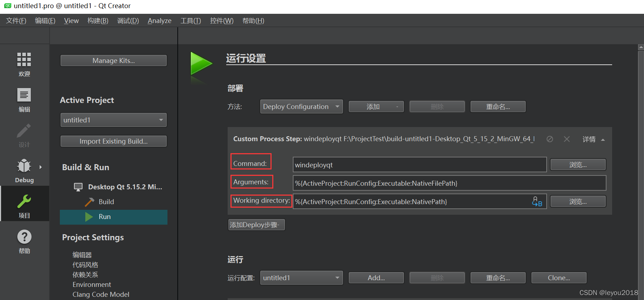Open the 文件(F) menu

coord(16,21)
